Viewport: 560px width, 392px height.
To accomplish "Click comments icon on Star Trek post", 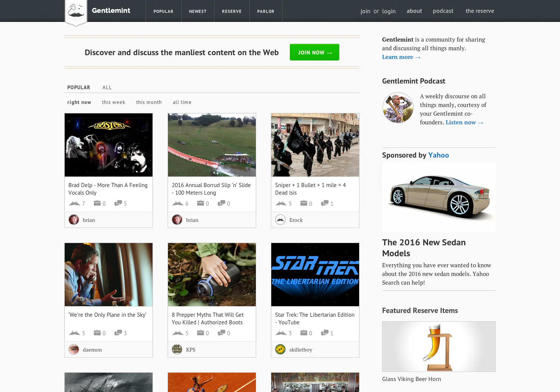I will 325,333.
